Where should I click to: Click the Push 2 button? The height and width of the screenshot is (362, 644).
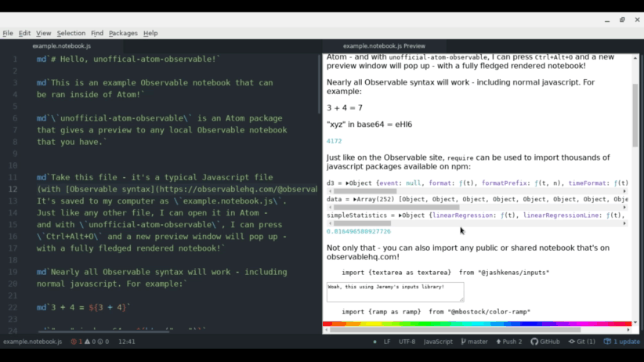[x=509, y=342]
